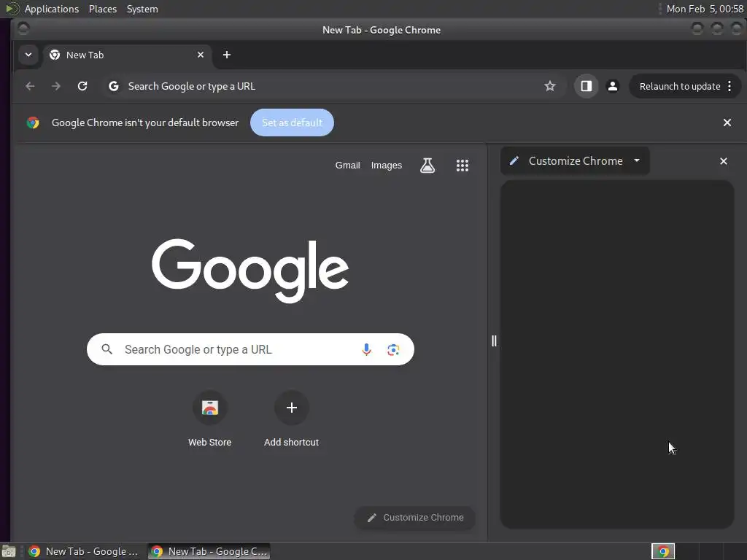
Task: Open the Places menu
Action: tap(102, 9)
